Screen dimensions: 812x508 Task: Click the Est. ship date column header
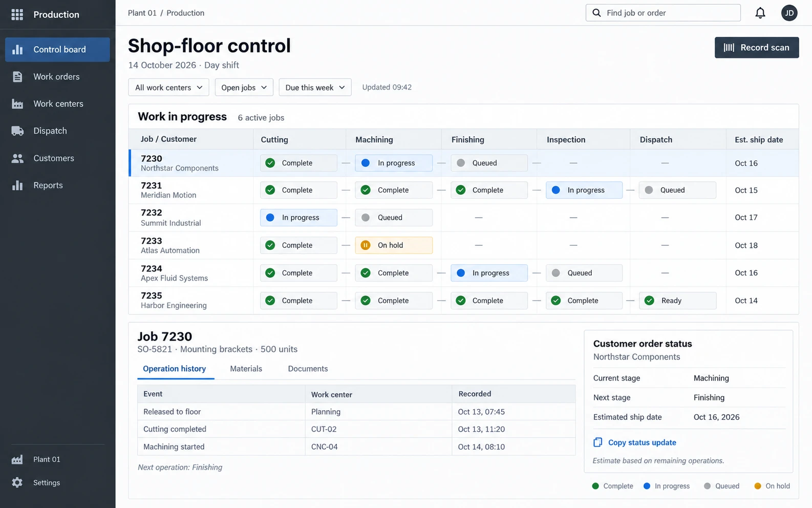pos(759,140)
